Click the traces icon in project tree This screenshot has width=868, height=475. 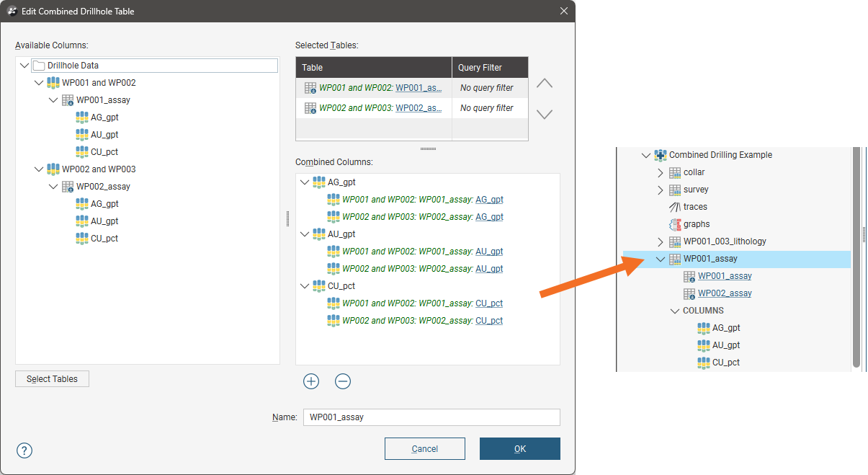coord(675,207)
